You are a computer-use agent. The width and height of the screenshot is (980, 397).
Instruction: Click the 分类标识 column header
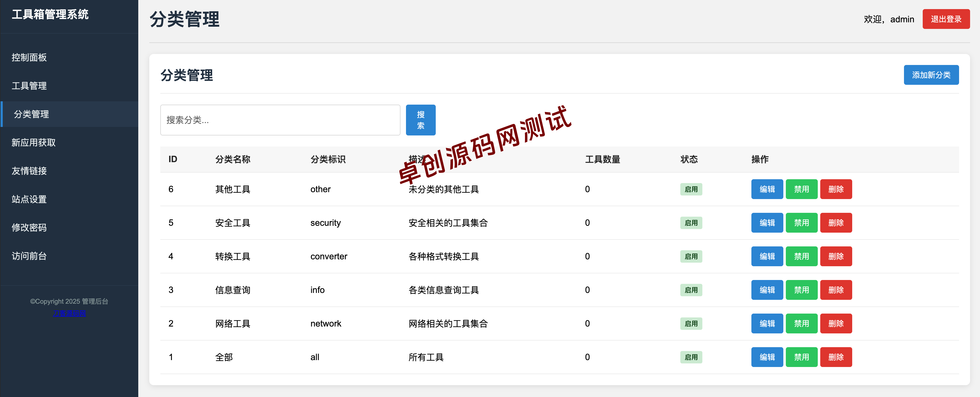tap(328, 159)
